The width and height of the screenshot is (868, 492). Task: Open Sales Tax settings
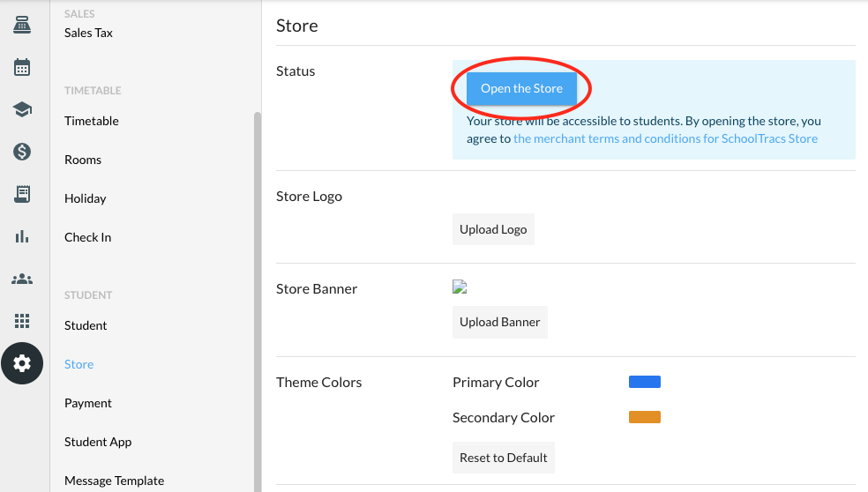coord(88,33)
